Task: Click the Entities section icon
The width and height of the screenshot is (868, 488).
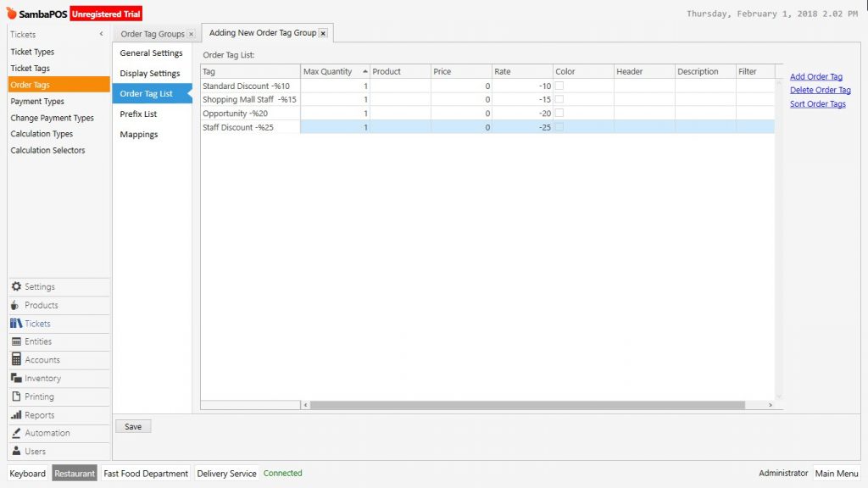Action: click(x=16, y=341)
